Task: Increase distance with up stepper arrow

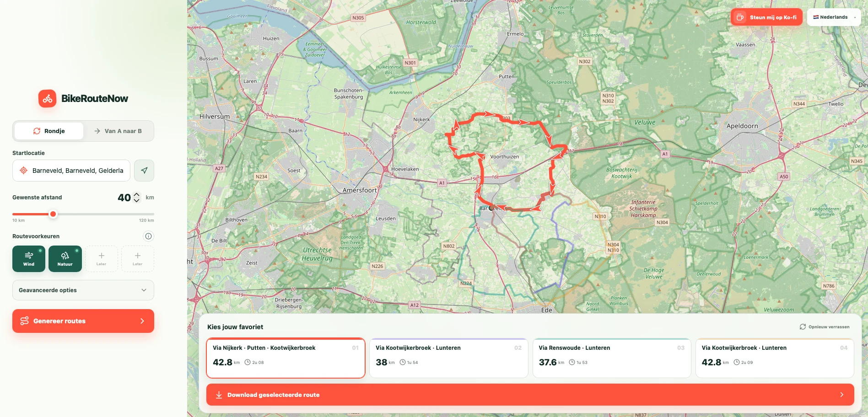Action: [x=136, y=195]
